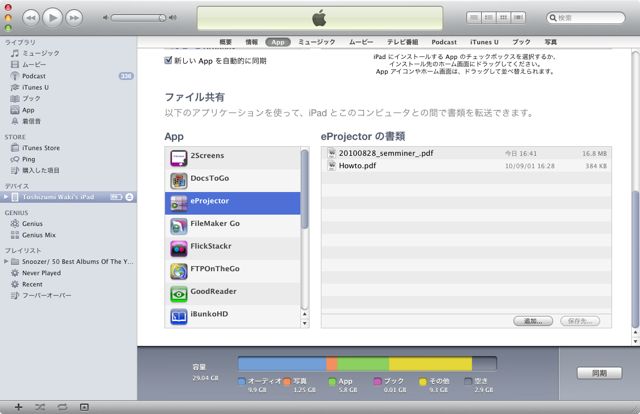Select FileMaker Go app in list

tap(233, 226)
